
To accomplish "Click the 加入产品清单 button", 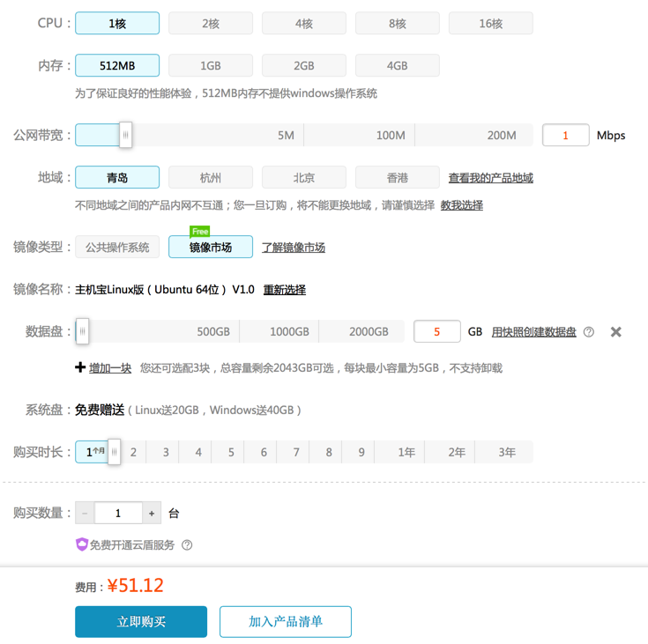I will (286, 621).
